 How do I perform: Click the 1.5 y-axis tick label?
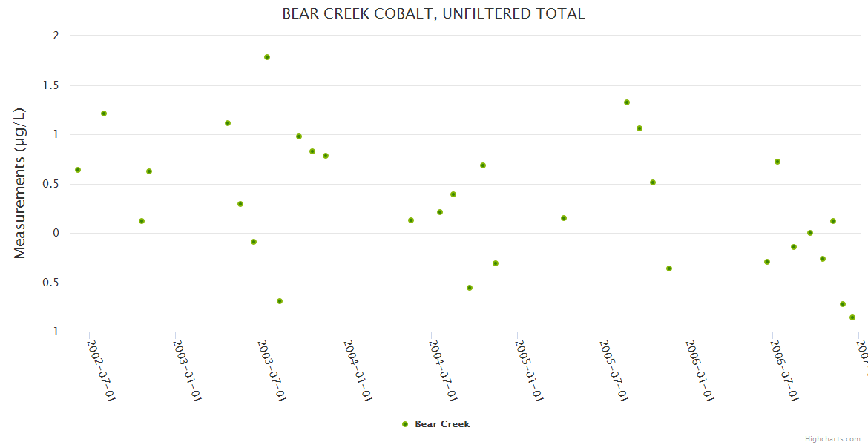tap(49, 85)
